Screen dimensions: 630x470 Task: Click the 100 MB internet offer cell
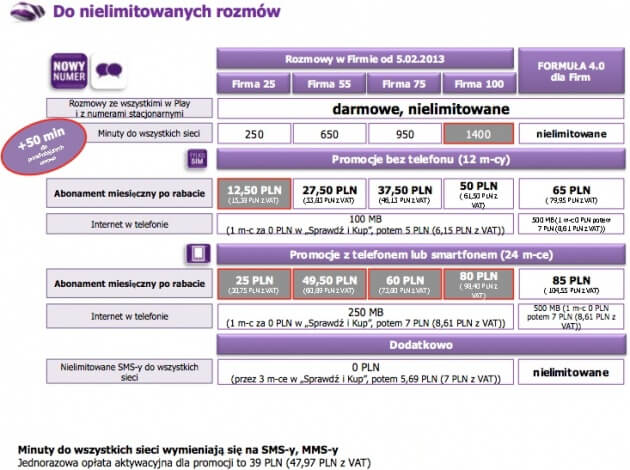pos(365,224)
